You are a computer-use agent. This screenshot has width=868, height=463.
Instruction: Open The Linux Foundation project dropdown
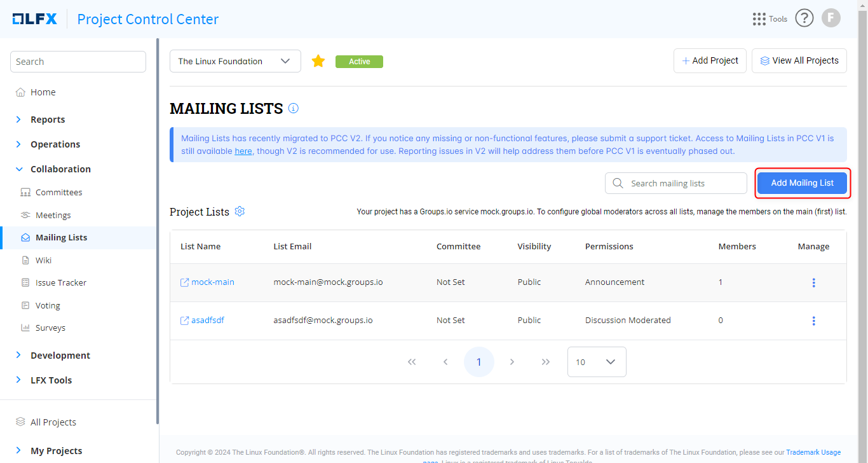(x=235, y=61)
